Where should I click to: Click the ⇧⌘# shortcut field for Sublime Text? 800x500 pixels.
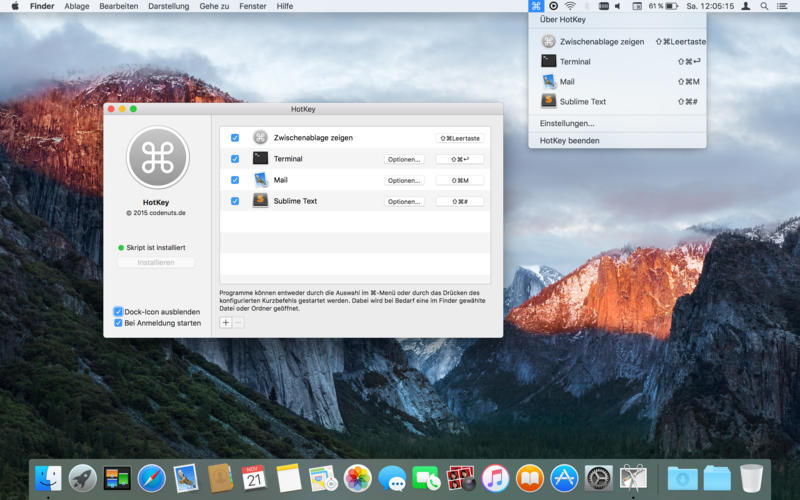point(460,202)
